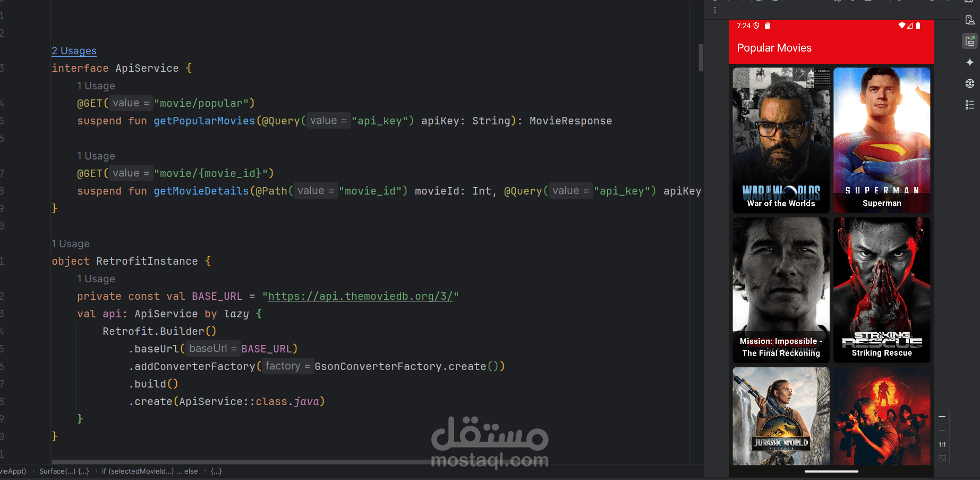Open the App Quality Insights sidebar icon
Viewport: 980px width, 480px height.
click(970, 83)
